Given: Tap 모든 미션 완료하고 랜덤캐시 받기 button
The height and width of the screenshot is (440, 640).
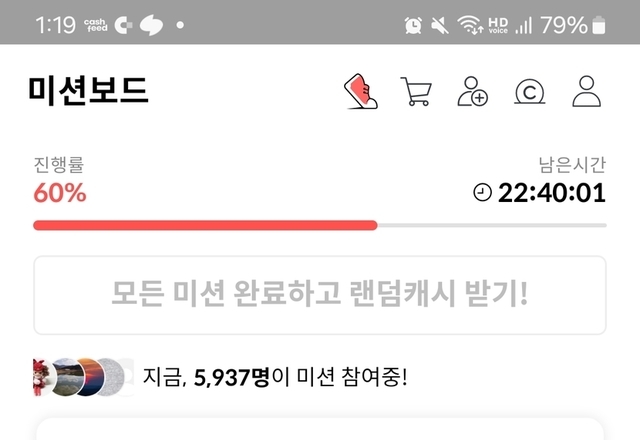Looking at the screenshot, I should (x=320, y=295).
